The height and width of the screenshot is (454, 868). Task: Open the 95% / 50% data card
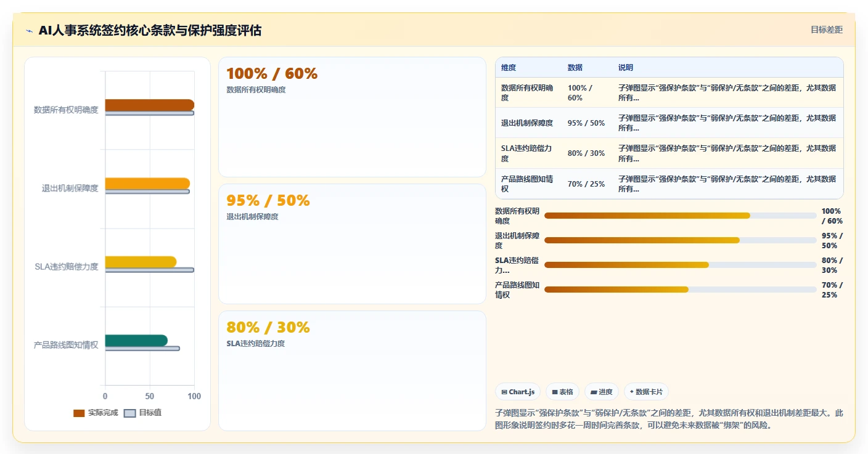352,244
